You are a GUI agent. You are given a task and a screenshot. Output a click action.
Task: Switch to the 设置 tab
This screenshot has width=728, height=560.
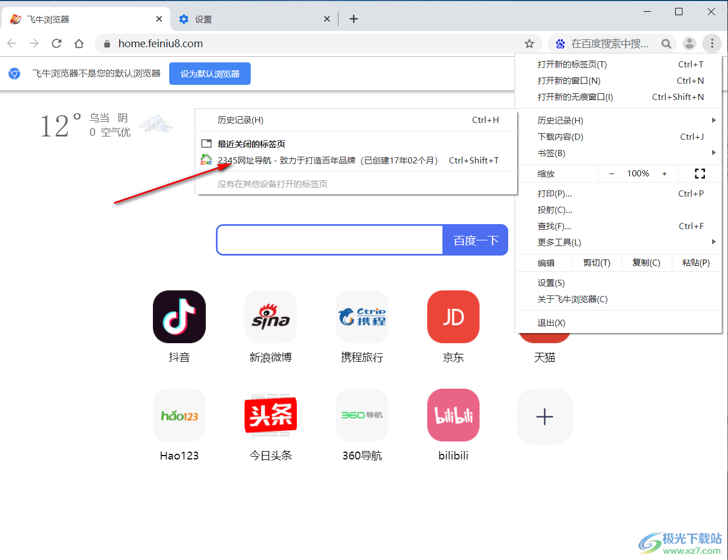253,19
